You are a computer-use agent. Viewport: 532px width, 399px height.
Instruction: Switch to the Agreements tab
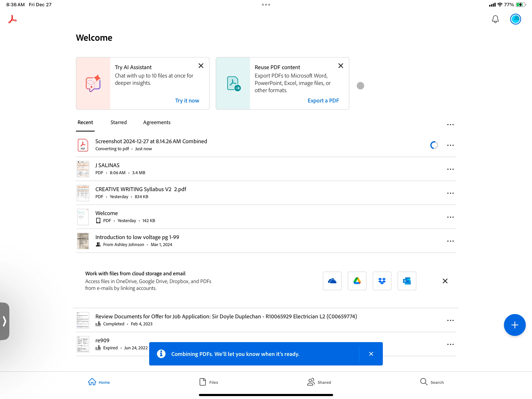(157, 122)
